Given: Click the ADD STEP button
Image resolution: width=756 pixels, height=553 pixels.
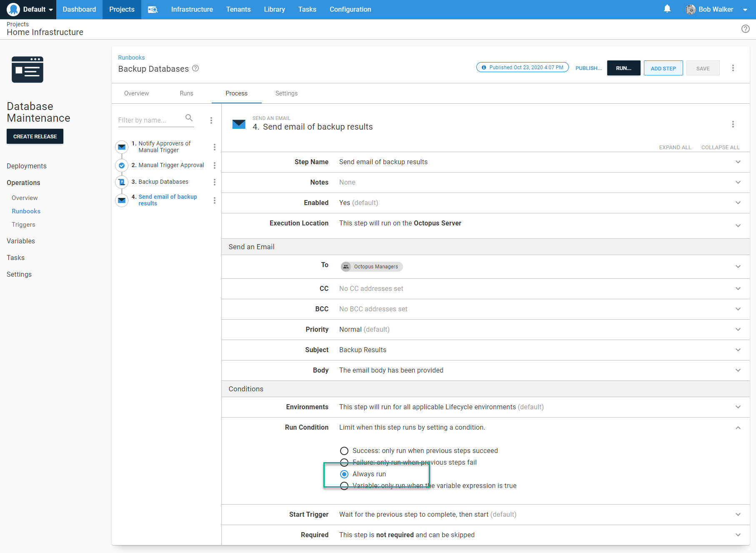Looking at the screenshot, I should pyautogui.click(x=663, y=68).
